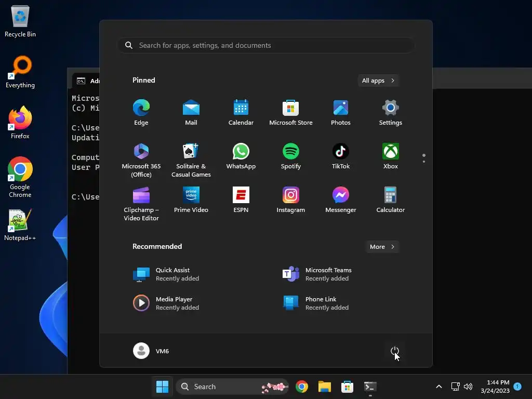The height and width of the screenshot is (399, 532).
Task: Open the Calendar app
Action: [x=241, y=113]
